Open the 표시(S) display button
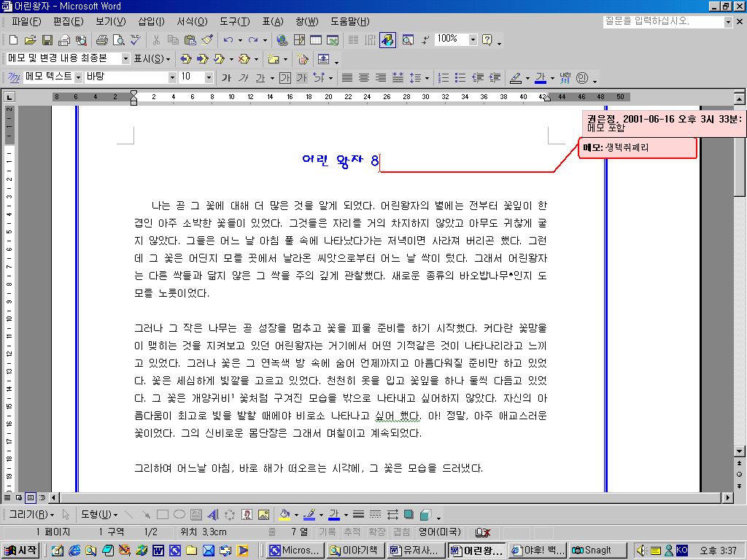The width and height of the screenshot is (747, 560). 152,58
